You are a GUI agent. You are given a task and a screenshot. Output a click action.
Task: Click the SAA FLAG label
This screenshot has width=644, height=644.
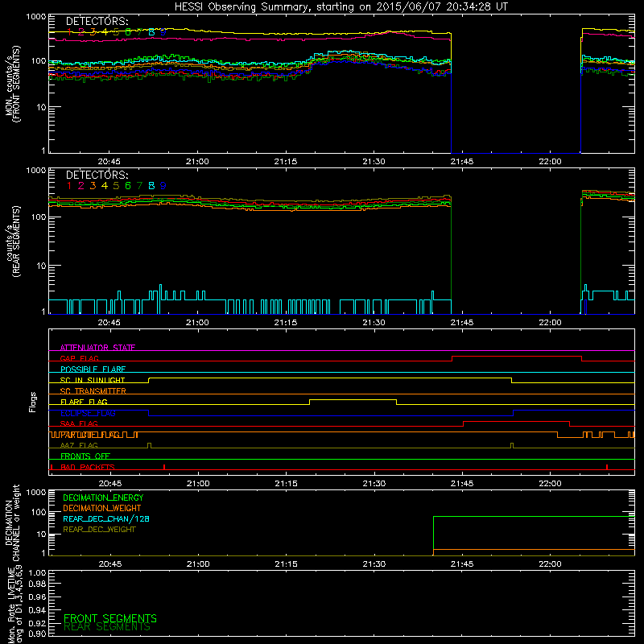coord(79,423)
